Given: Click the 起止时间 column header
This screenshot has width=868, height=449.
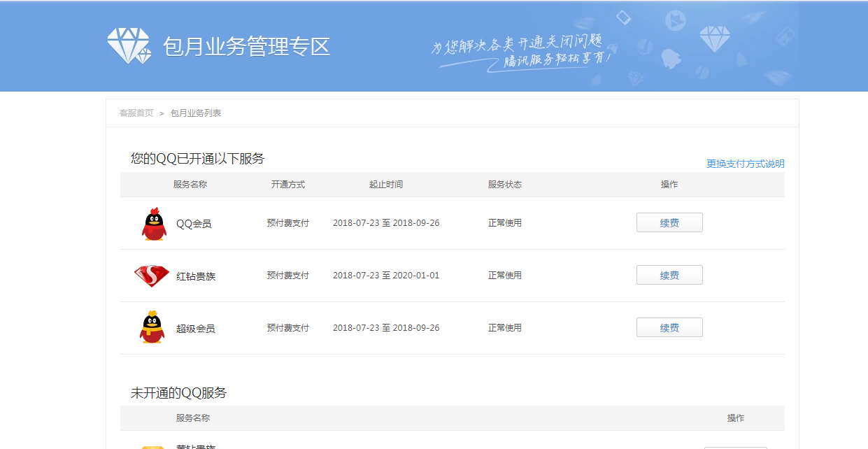Looking at the screenshot, I should [x=386, y=185].
